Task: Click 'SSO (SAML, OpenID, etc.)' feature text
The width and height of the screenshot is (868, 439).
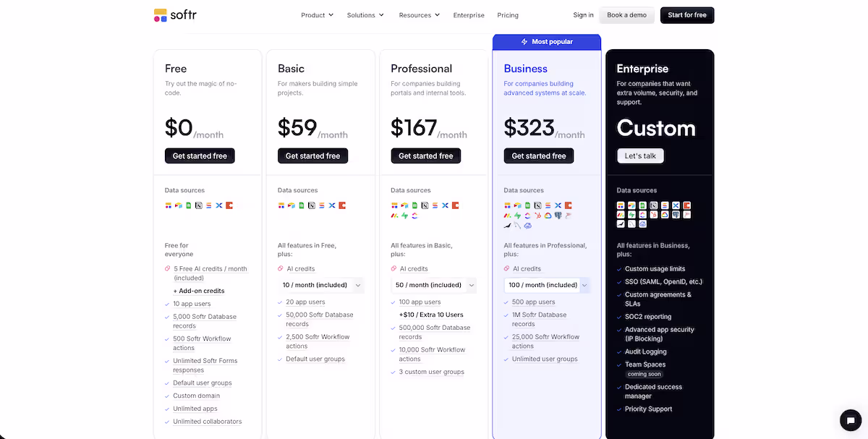Action: pyautogui.click(x=663, y=281)
